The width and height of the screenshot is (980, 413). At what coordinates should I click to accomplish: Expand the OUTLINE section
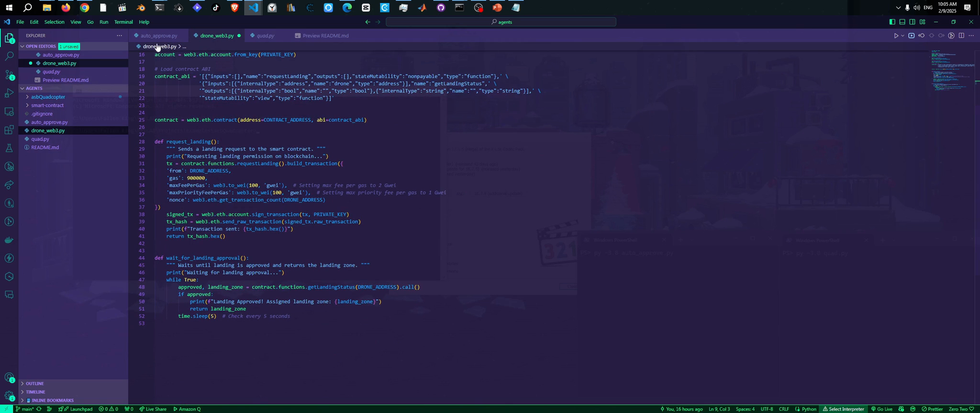[x=73, y=383]
